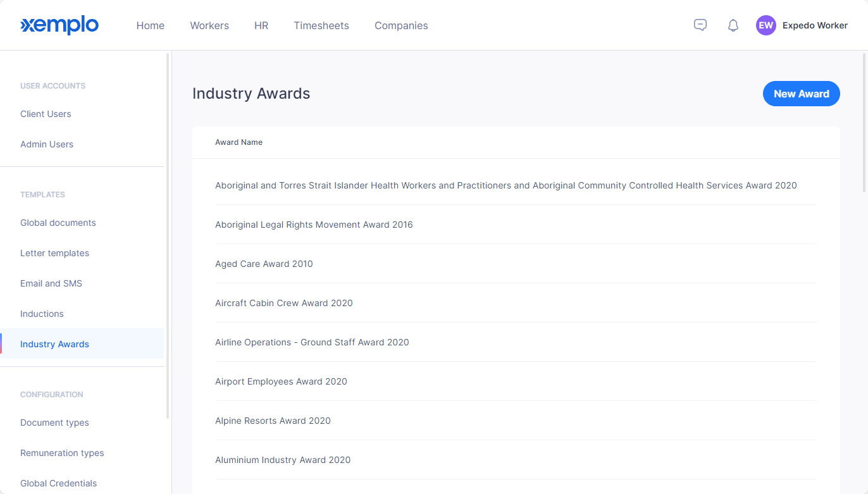
Task: Open Letter templates page
Action: (x=54, y=253)
